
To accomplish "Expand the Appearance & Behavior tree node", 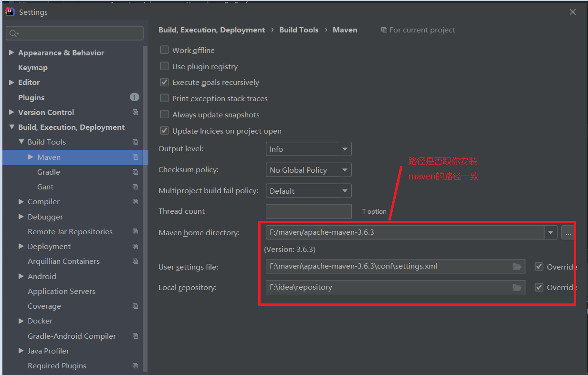I will (11, 53).
